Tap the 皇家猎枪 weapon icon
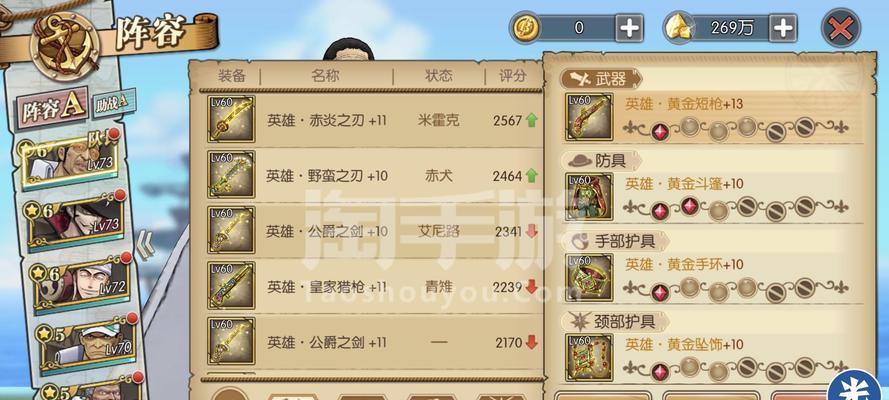The width and height of the screenshot is (889, 400). pos(231,286)
